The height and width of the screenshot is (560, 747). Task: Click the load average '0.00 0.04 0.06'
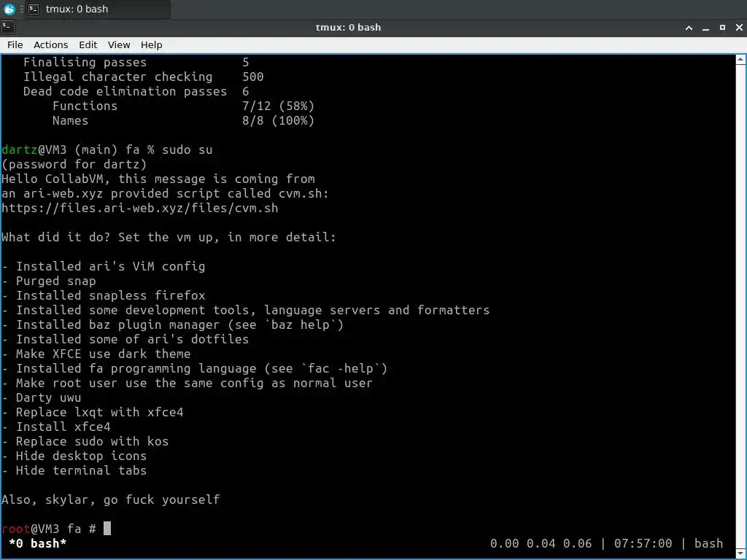click(541, 543)
